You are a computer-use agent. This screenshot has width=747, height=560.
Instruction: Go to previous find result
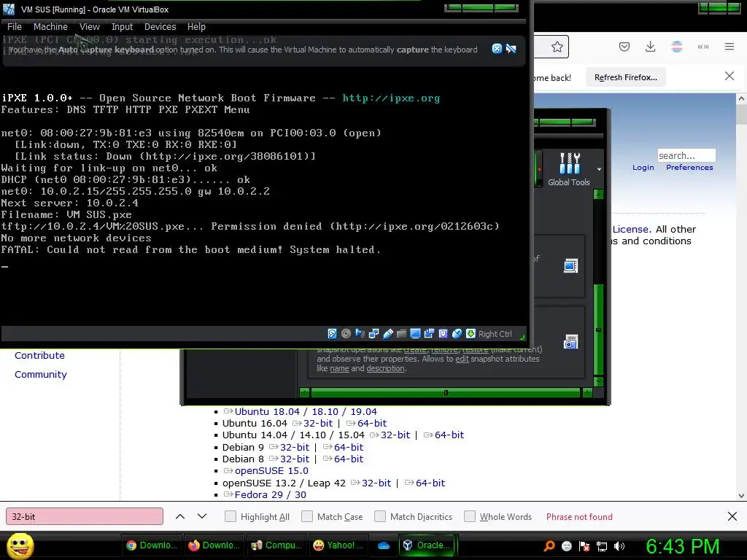point(180,517)
